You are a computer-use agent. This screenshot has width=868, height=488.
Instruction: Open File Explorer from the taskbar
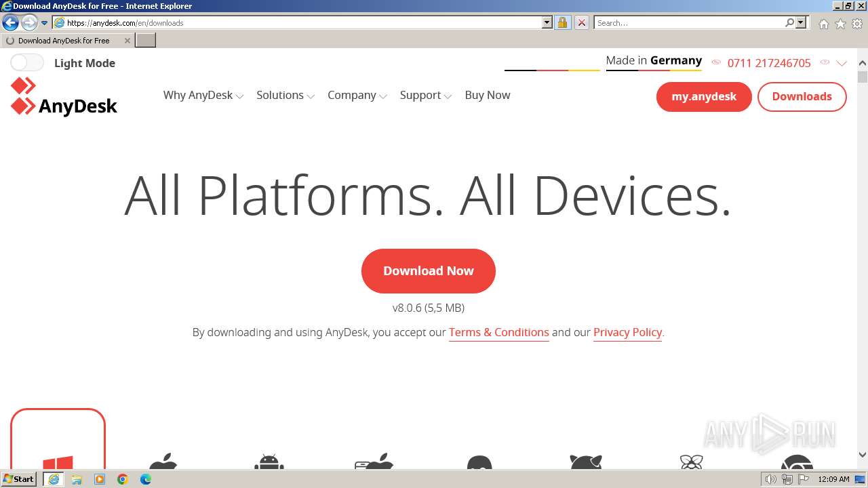77,479
